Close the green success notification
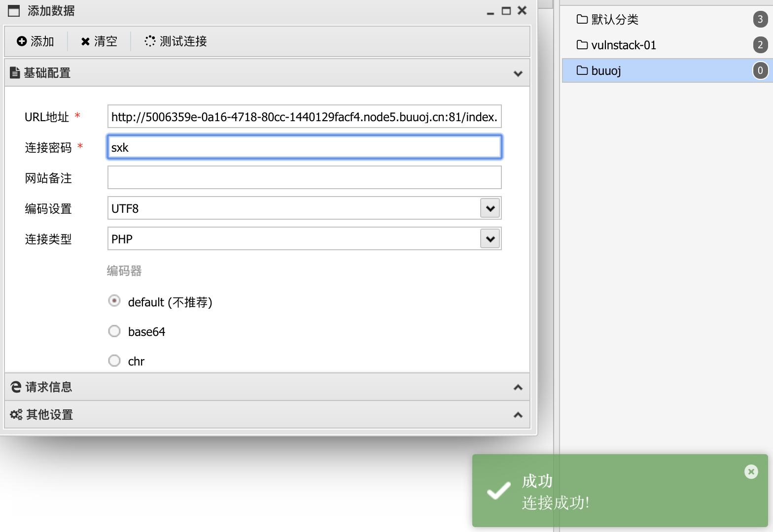Image resolution: width=773 pixels, height=532 pixels. click(x=751, y=472)
